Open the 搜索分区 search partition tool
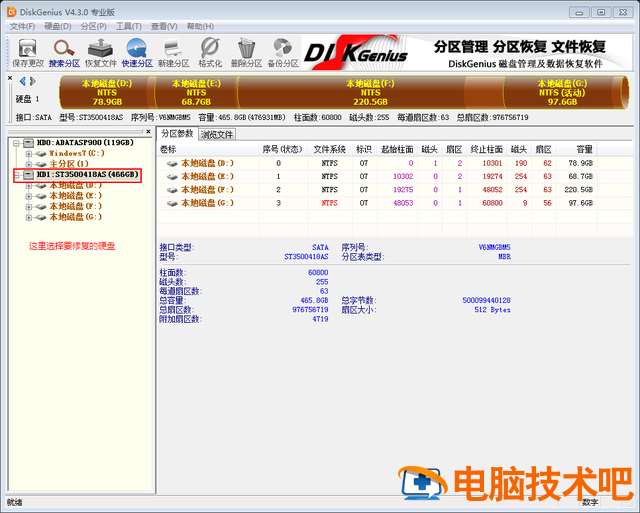This screenshot has height=513, width=640. pos(64,53)
